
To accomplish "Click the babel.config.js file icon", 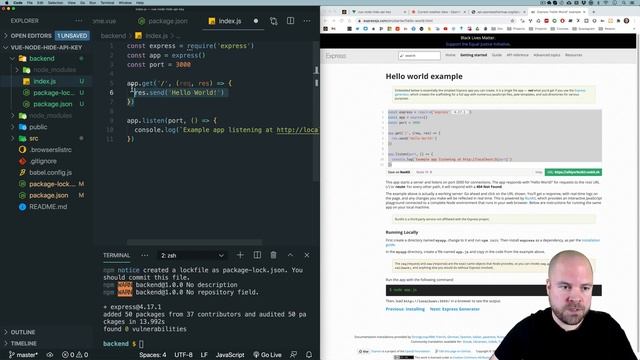I will [22, 173].
